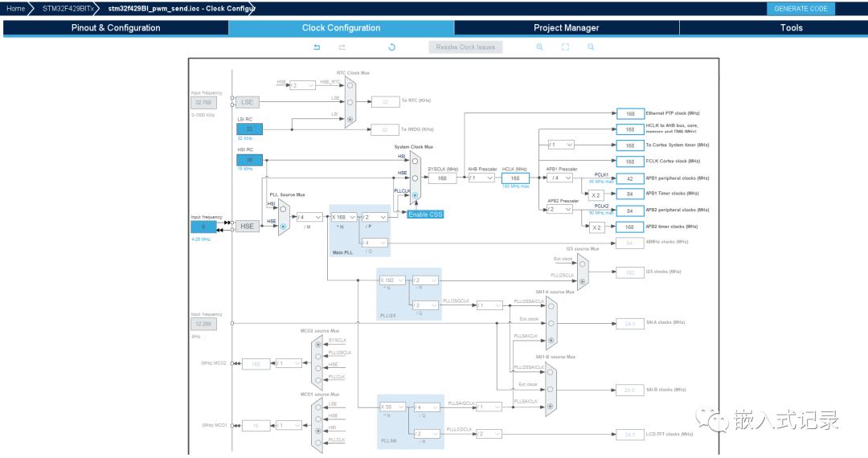Screen dimensions: 868x458
Task: Select PLLCLK in the MCO1 source Mux
Action: click(317, 443)
